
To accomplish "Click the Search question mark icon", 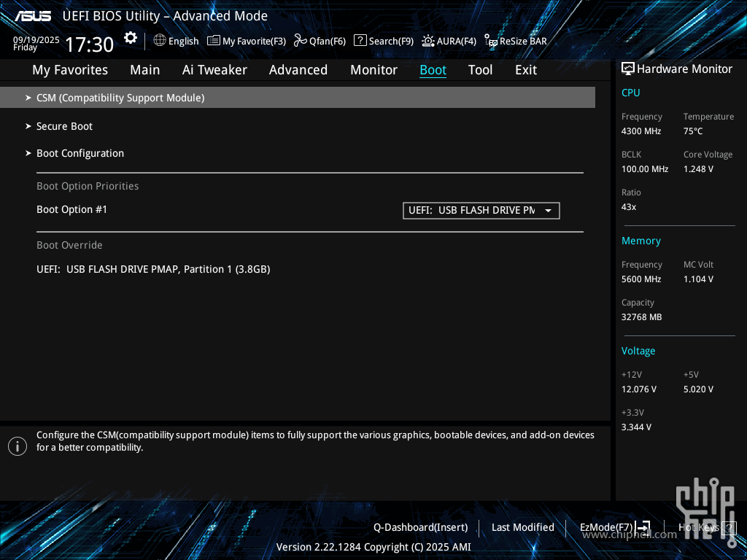I will [360, 41].
